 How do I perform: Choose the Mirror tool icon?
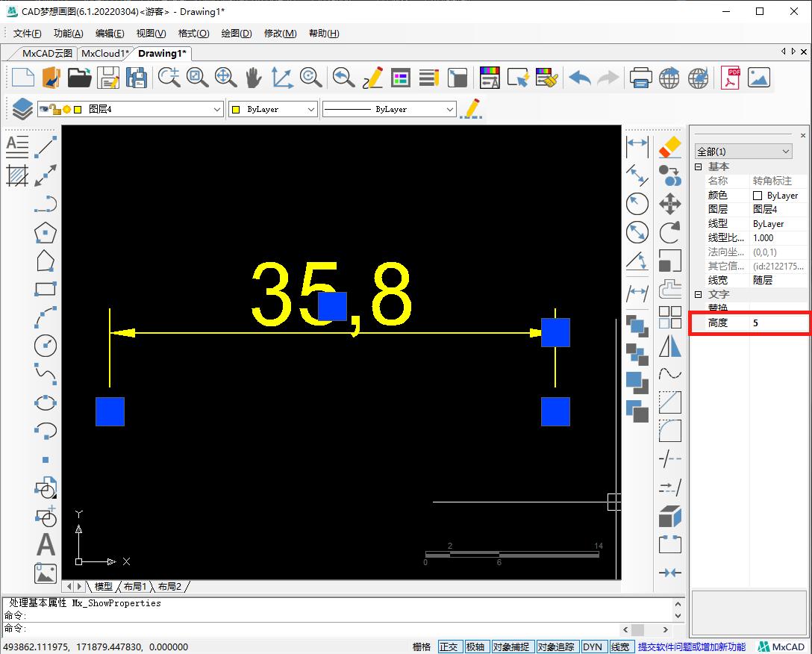point(670,346)
